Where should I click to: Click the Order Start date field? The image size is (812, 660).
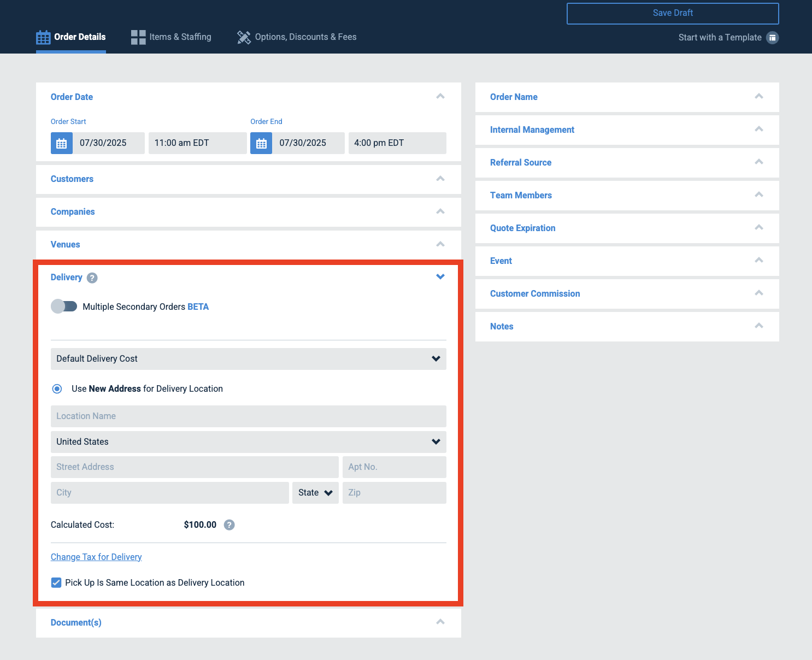click(109, 143)
